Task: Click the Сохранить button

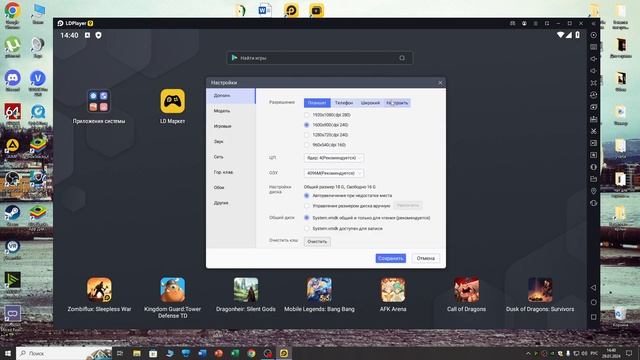Action: tap(391, 258)
